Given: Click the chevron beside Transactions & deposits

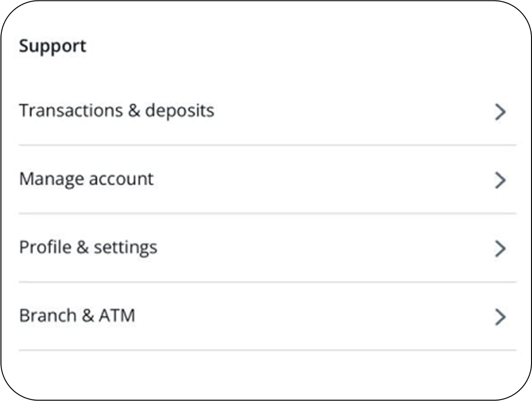Looking at the screenshot, I should (x=500, y=112).
